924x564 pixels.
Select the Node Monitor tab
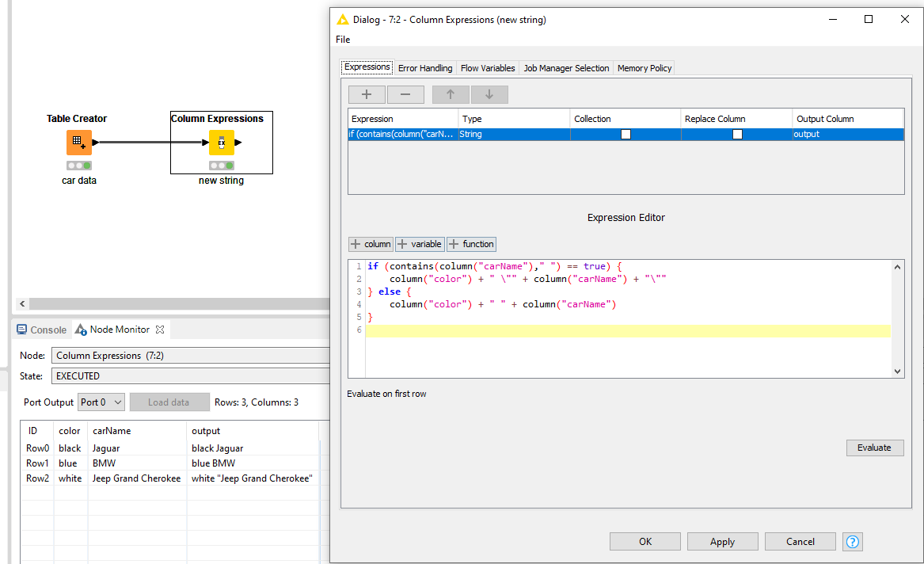click(x=120, y=330)
